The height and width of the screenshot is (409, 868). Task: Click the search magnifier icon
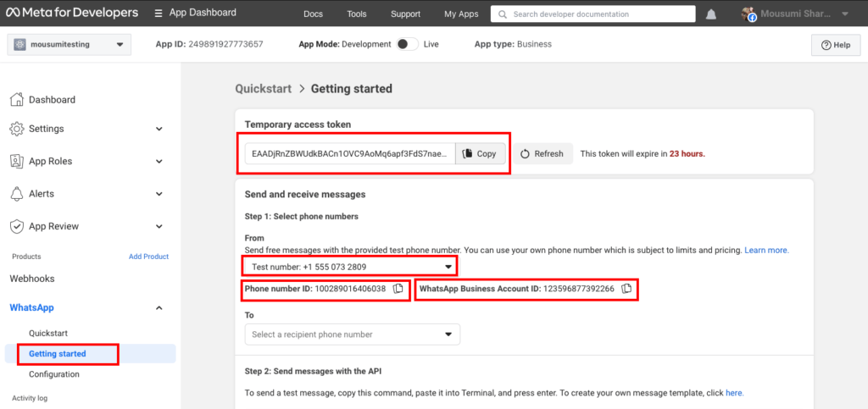(x=503, y=14)
